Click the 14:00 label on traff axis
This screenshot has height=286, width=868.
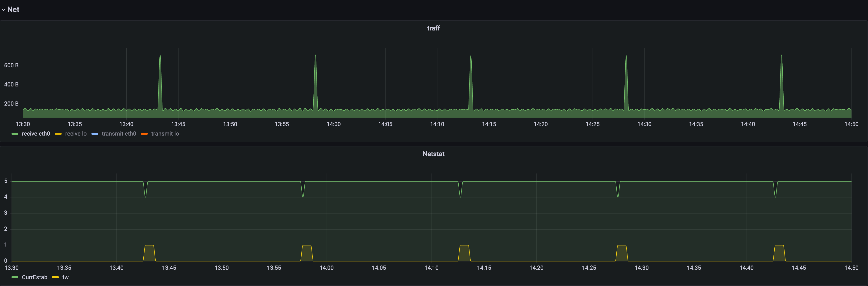tap(334, 124)
